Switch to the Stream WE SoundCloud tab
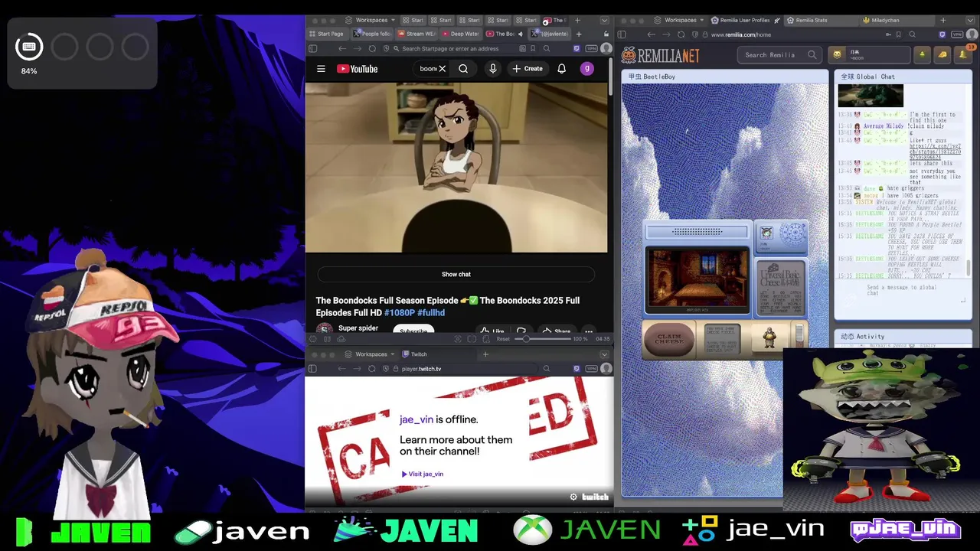 (416, 34)
